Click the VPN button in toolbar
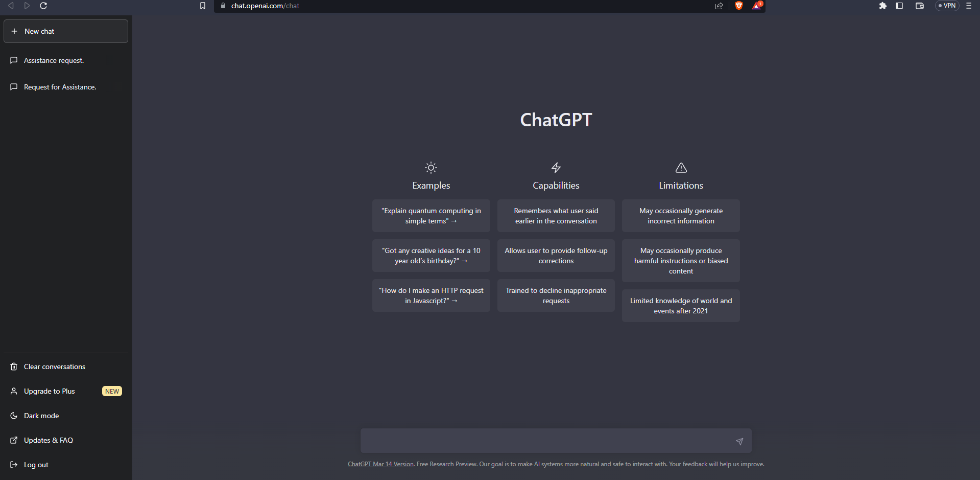The height and width of the screenshot is (480, 980). [x=947, y=6]
